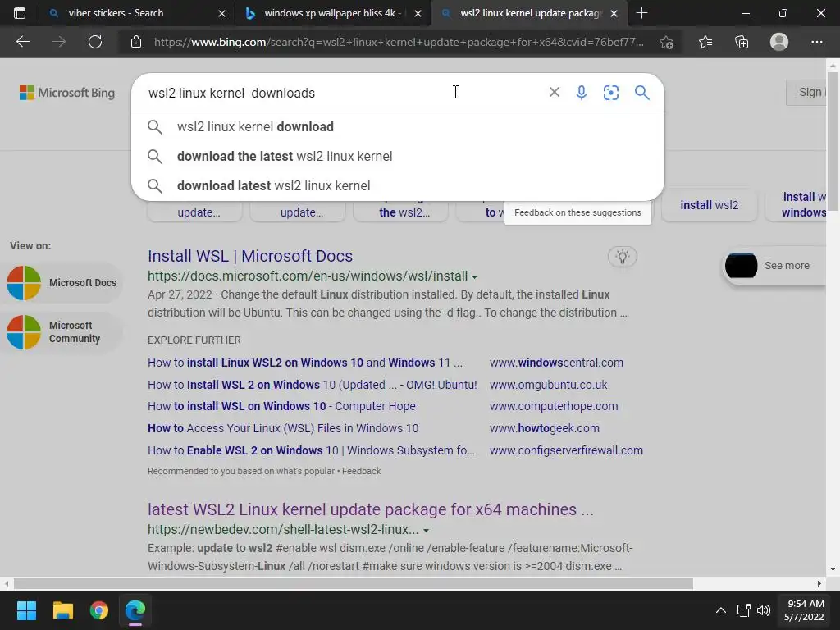840x630 pixels.
Task: Click the 'install wsl2' related search chip
Action: point(710,205)
